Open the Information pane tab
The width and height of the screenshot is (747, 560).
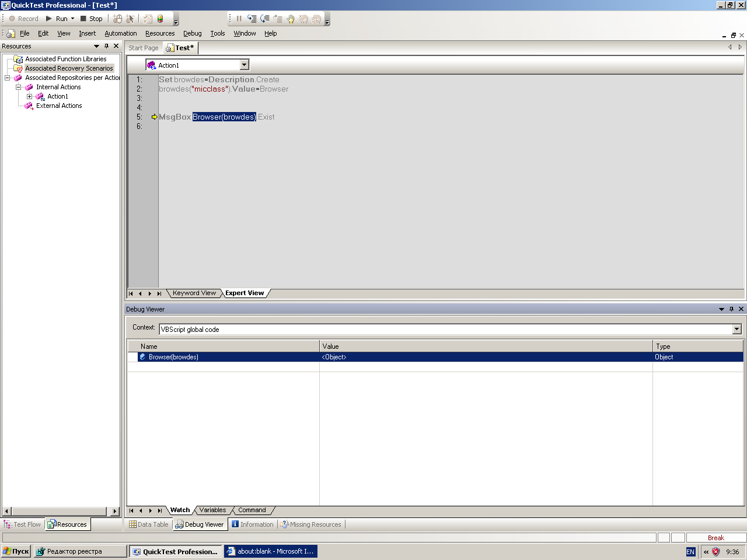point(252,524)
